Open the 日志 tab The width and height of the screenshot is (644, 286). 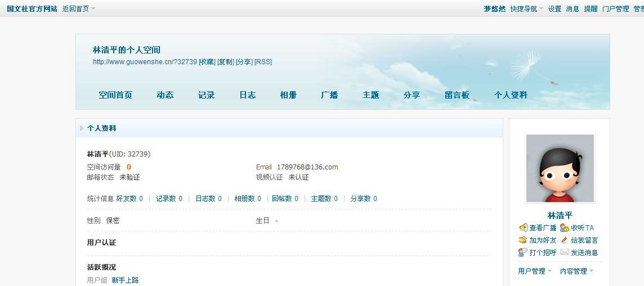coord(248,95)
